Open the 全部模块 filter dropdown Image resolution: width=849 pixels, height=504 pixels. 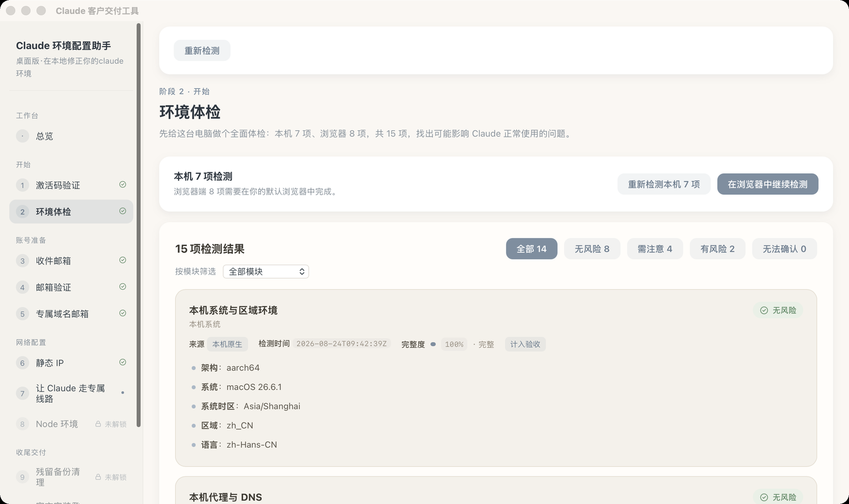pos(266,272)
